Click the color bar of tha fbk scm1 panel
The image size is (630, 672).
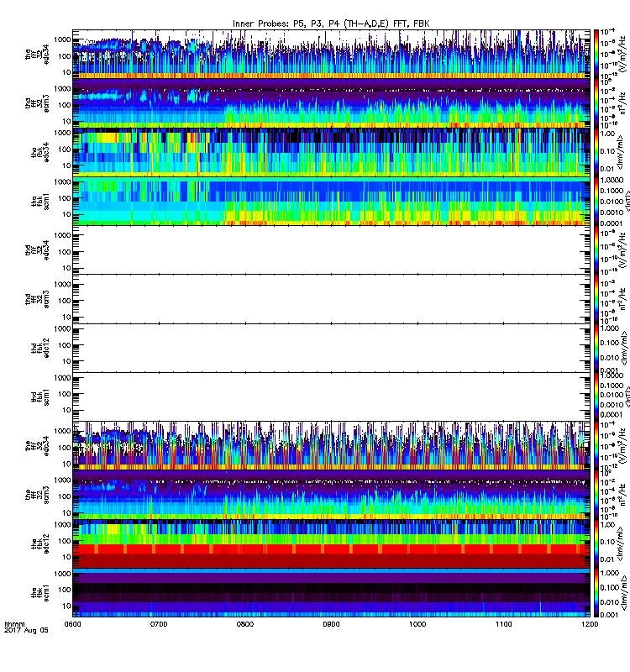596,201
